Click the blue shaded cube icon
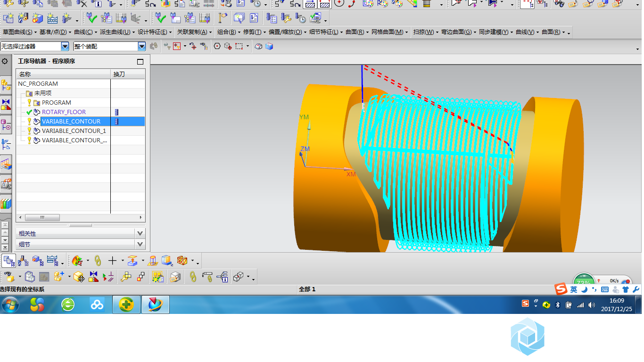Screen dimensions: 644x362 click(x=269, y=46)
